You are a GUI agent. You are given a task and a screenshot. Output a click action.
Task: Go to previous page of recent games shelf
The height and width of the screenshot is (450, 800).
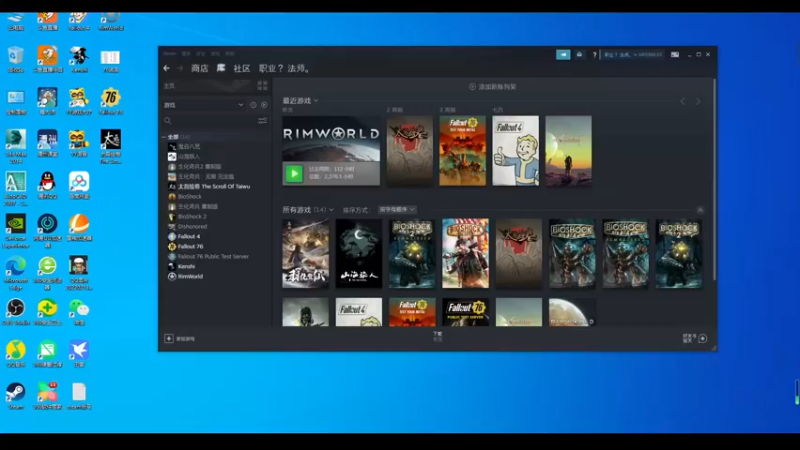pyautogui.click(x=683, y=101)
